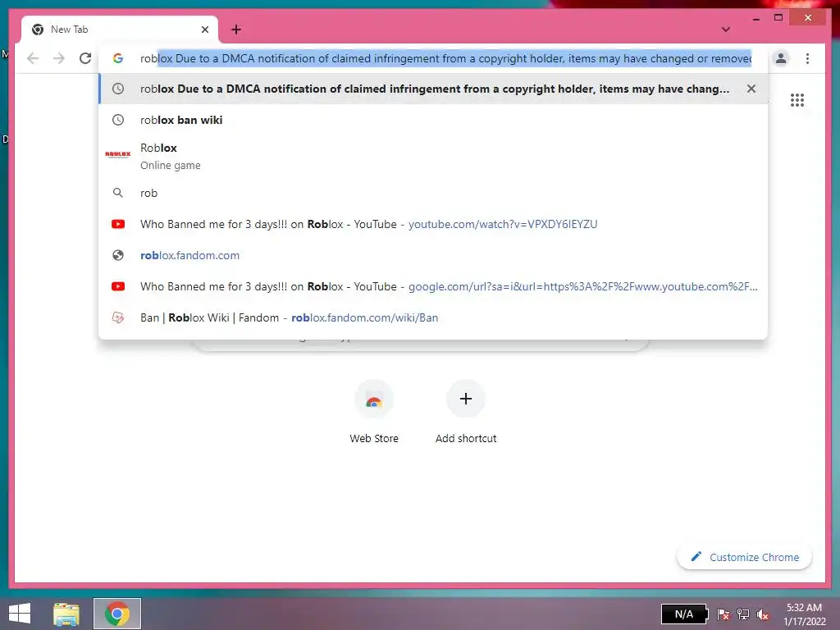Close the New Tab tab
The image size is (840, 630).
[x=204, y=30]
